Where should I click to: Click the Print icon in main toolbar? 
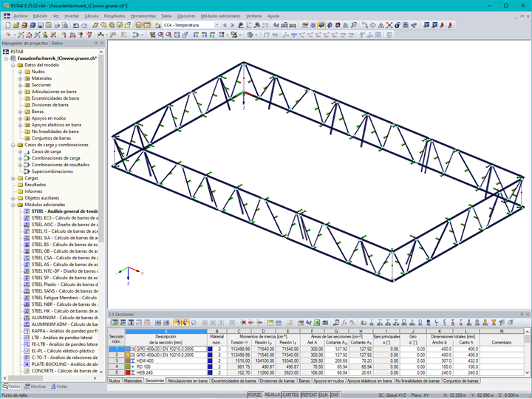[57, 25]
